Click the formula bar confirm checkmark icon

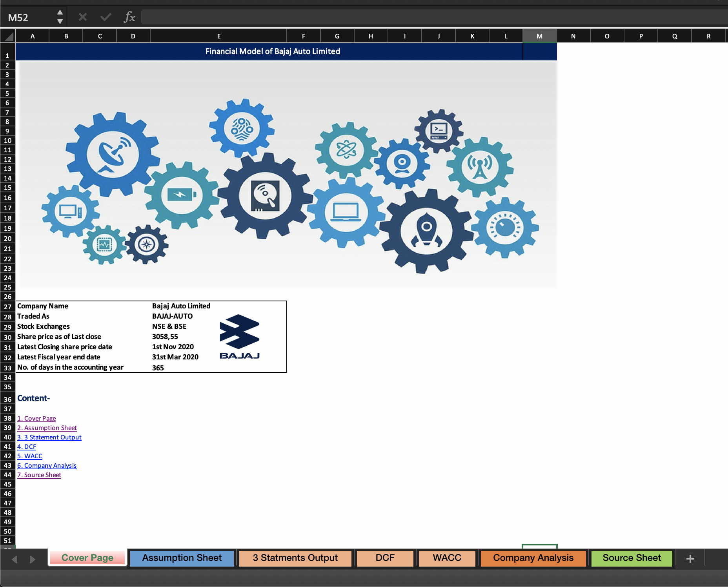click(x=106, y=17)
